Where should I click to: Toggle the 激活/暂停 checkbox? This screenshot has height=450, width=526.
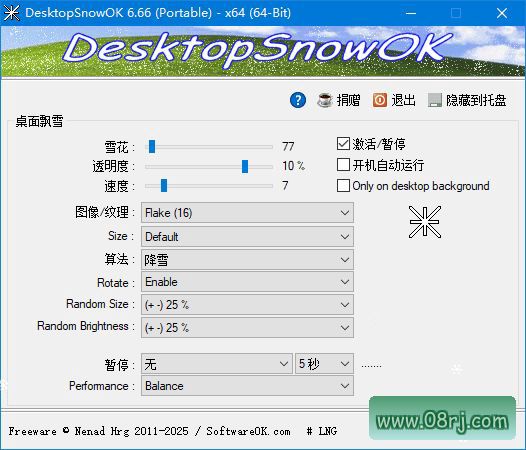coord(343,144)
